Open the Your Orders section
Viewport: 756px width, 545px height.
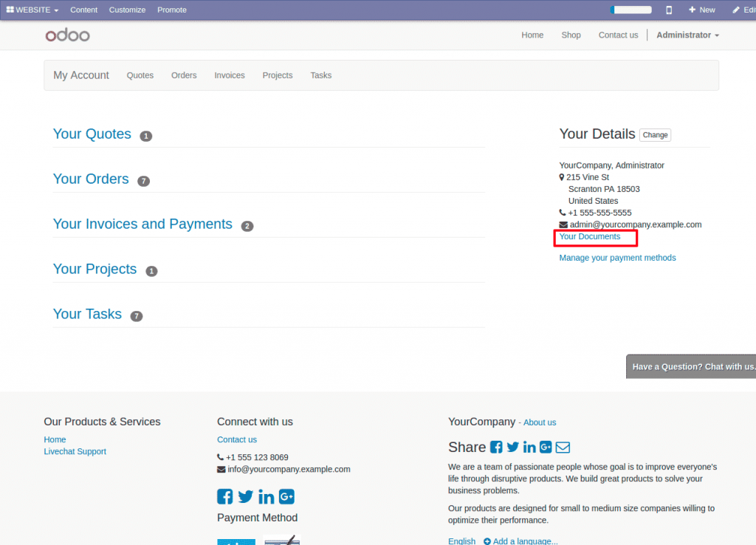(91, 179)
